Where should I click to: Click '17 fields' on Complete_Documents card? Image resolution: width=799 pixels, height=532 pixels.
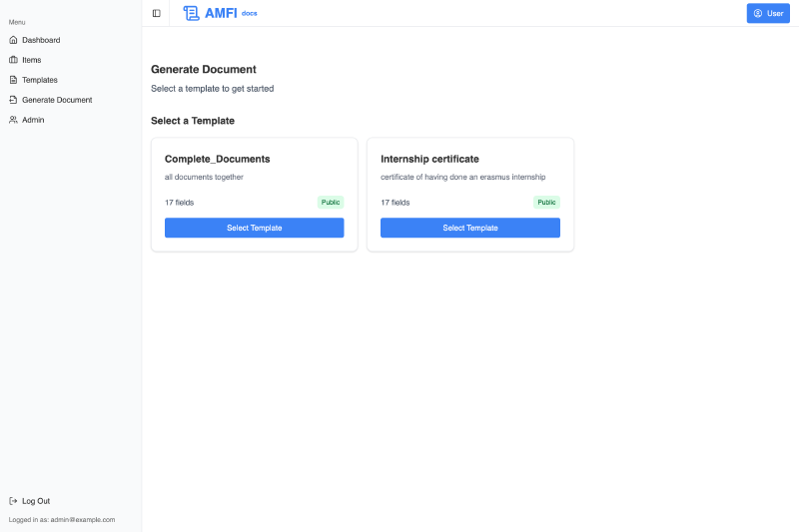(x=180, y=202)
